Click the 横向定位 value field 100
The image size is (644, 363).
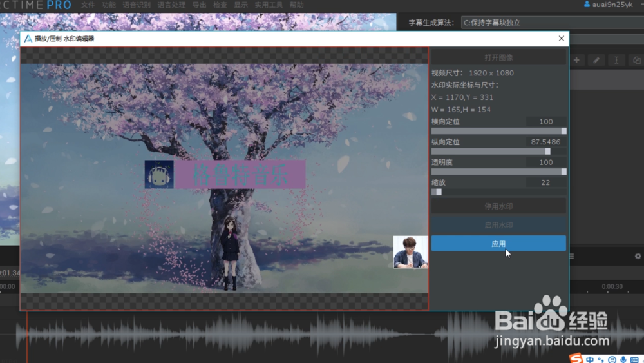pyautogui.click(x=546, y=122)
